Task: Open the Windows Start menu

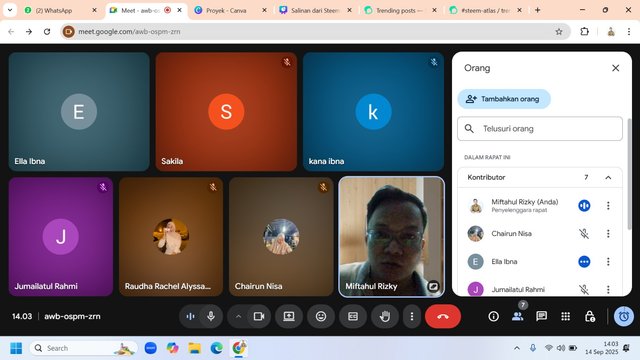Action: click(16, 348)
